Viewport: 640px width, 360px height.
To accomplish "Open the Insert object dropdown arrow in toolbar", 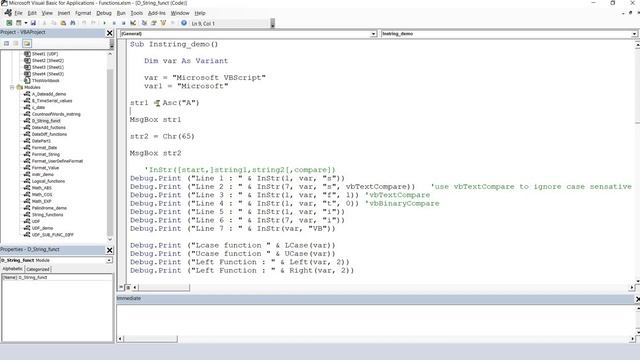I will (x=25, y=23).
